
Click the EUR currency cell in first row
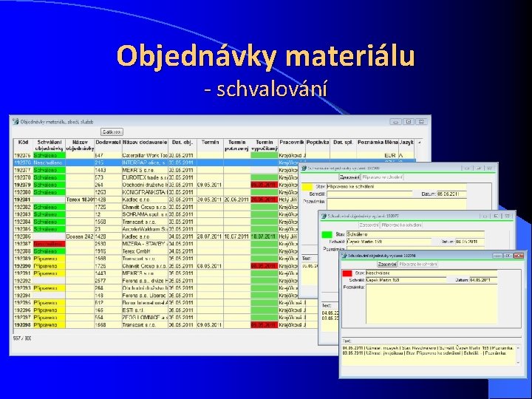pos(390,155)
